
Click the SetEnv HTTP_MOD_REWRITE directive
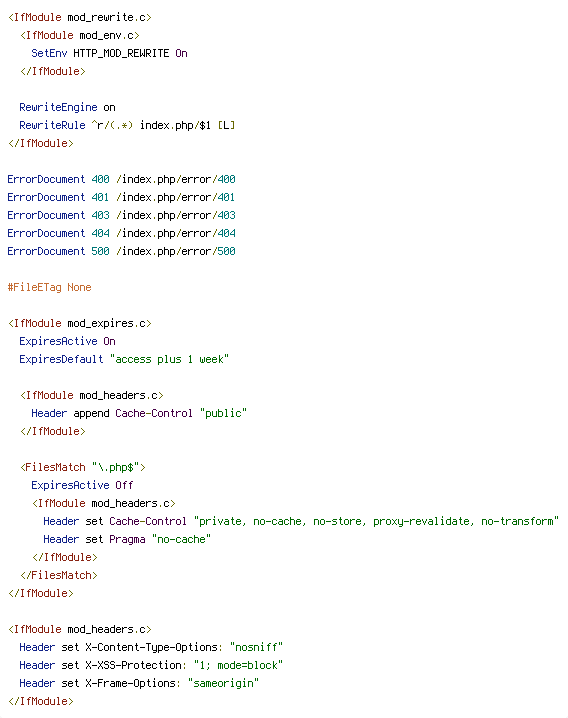(109, 53)
